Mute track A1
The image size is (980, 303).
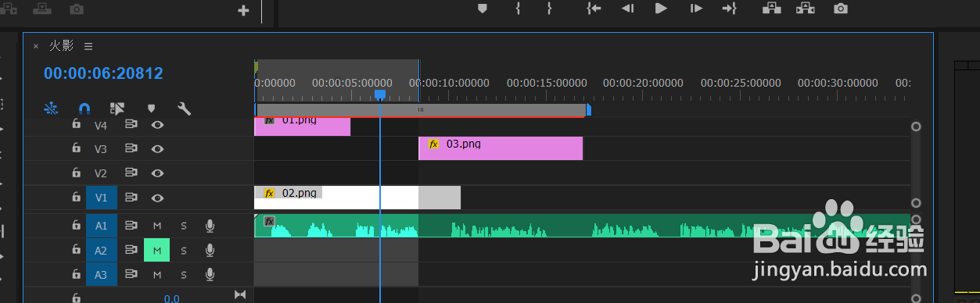tap(157, 226)
